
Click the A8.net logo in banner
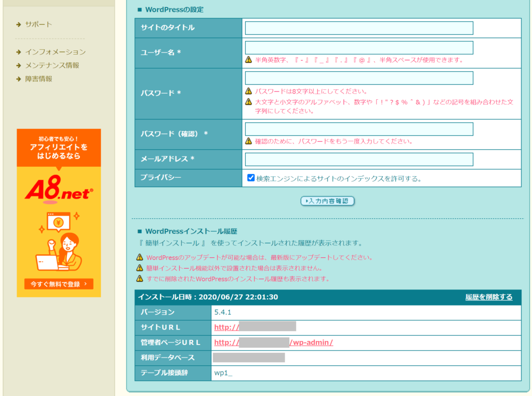click(59, 187)
